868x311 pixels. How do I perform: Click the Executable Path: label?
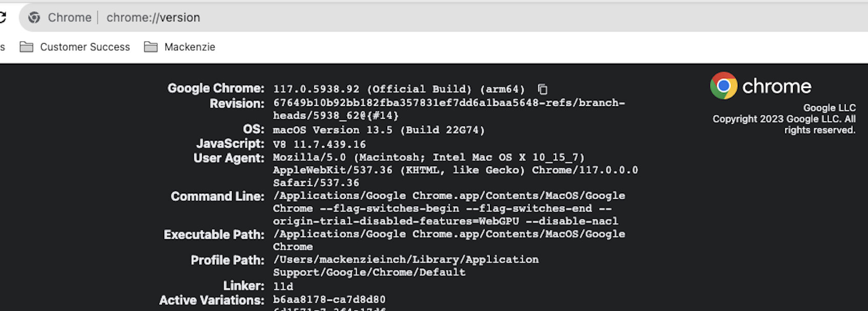click(x=214, y=235)
